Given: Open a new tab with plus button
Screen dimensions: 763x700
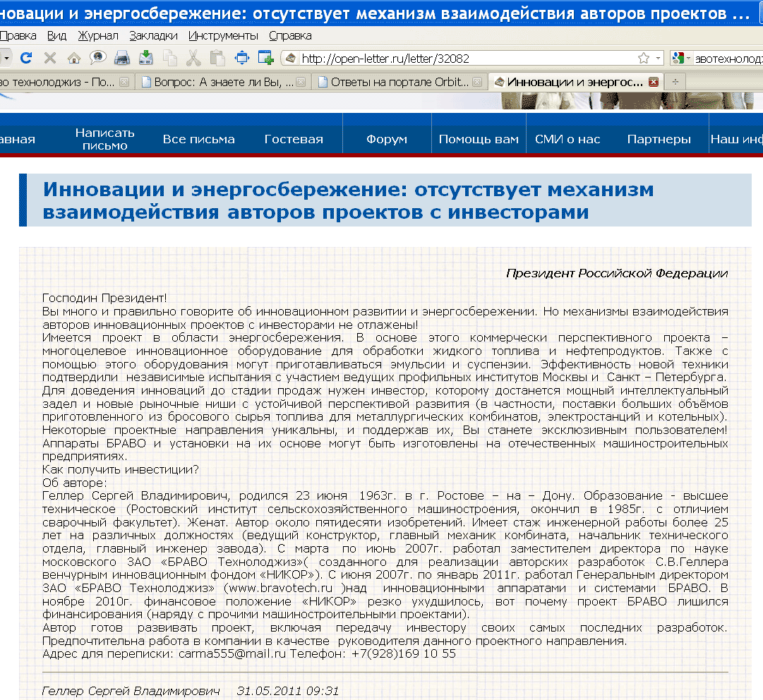Looking at the screenshot, I should (675, 82).
